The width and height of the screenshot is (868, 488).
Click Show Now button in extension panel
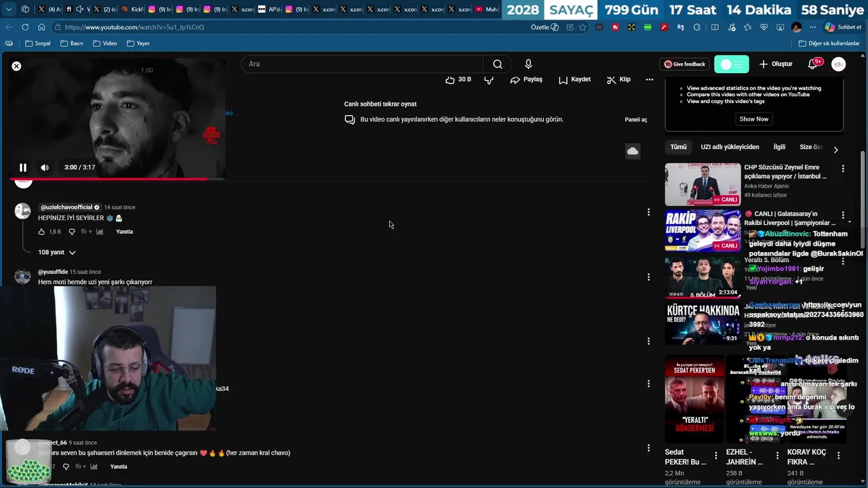click(x=754, y=119)
